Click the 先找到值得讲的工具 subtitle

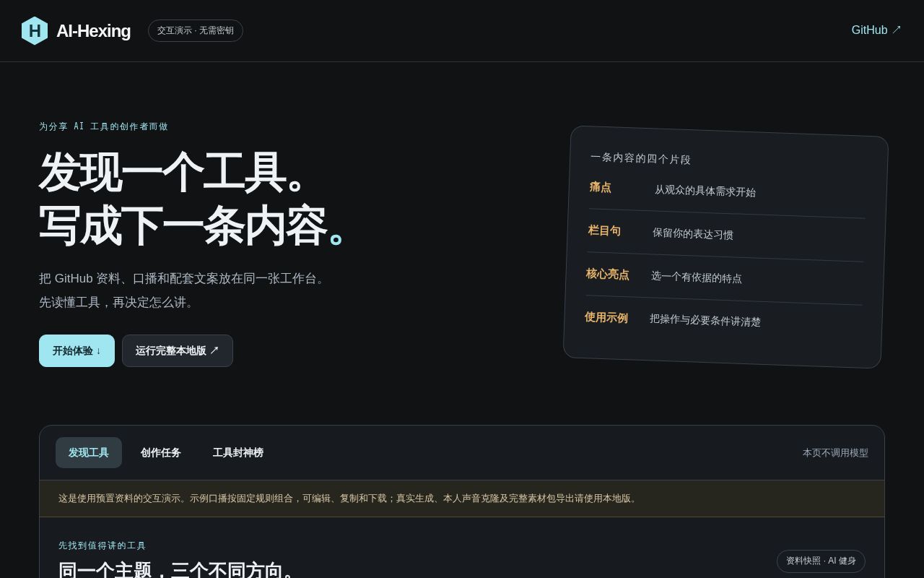(103, 545)
